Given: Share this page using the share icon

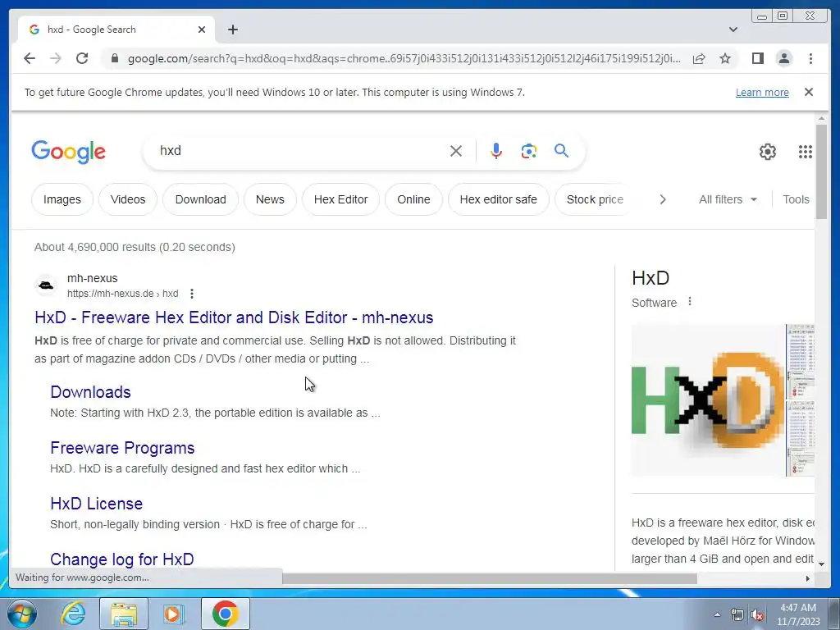Looking at the screenshot, I should point(699,58).
